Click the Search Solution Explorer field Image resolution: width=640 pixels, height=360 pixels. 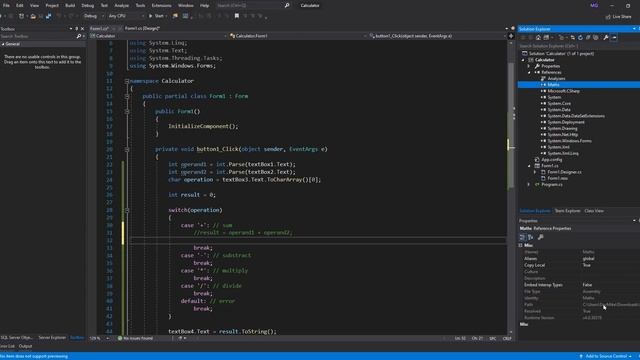[x=578, y=46]
